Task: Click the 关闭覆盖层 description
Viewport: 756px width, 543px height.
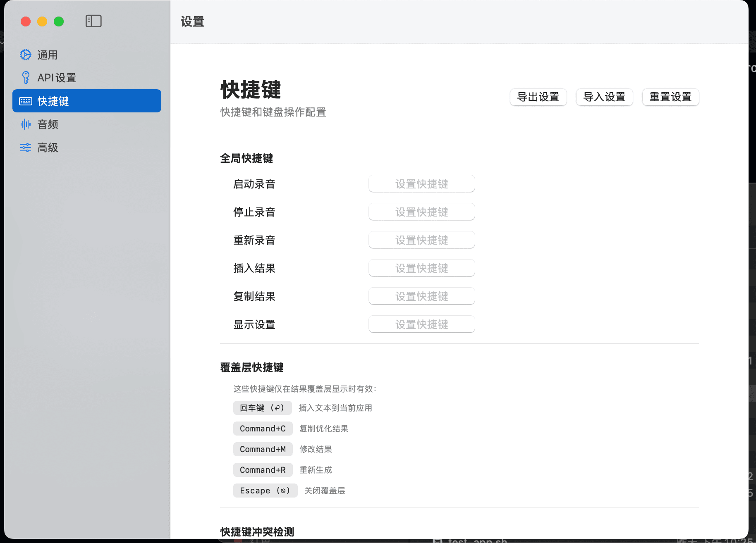Action: [x=325, y=491]
